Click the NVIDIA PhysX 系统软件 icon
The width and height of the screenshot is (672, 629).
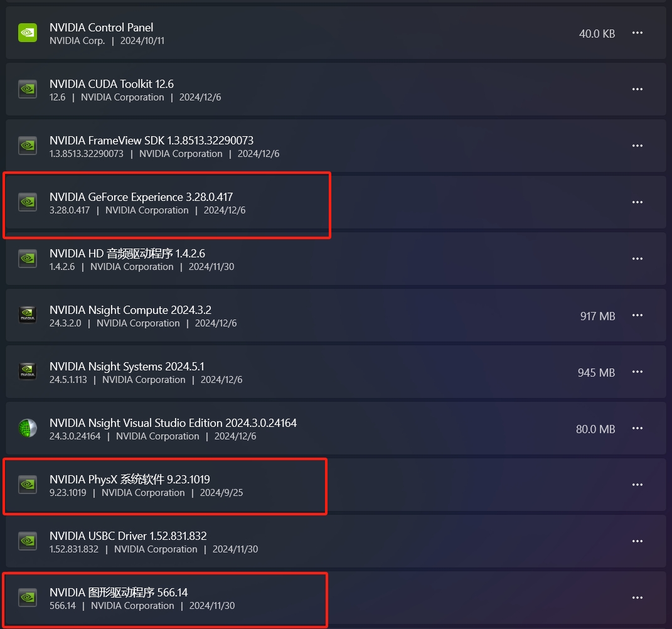tap(28, 485)
